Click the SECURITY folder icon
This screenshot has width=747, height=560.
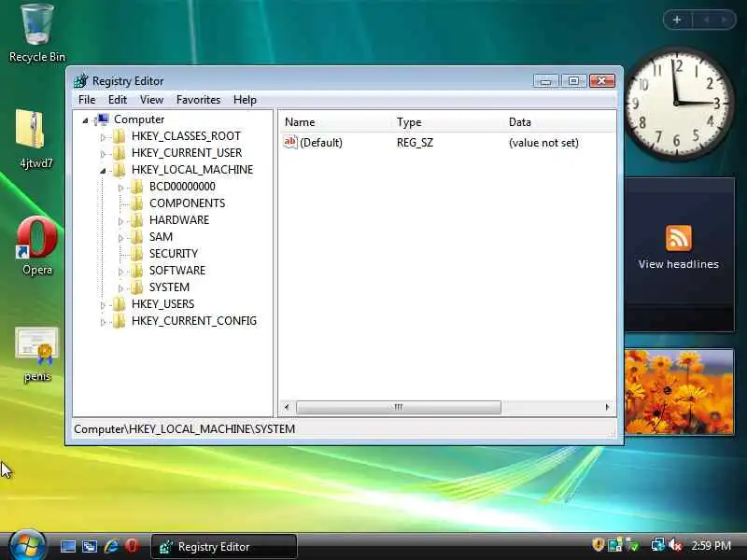(x=136, y=254)
